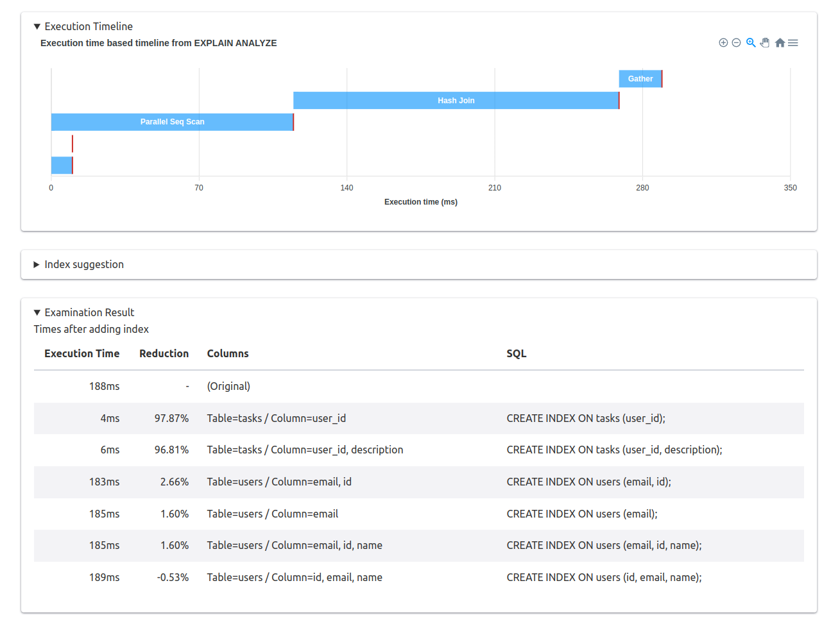
Task: Select Table=users / Column=email, id cell
Action: click(279, 482)
